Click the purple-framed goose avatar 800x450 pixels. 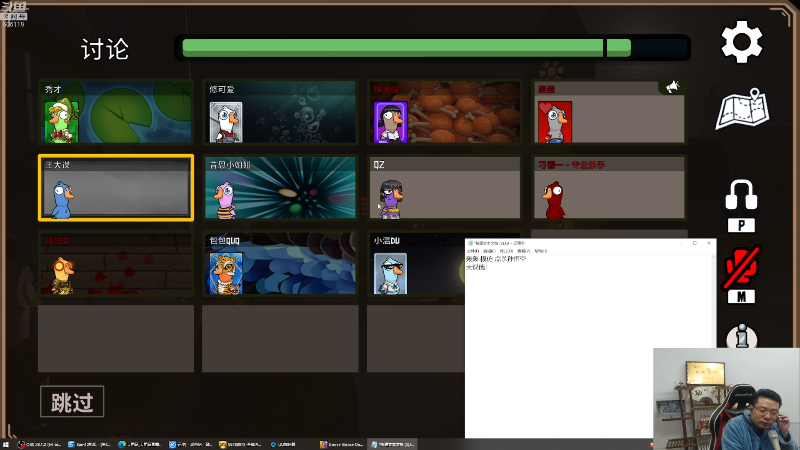click(x=390, y=122)
